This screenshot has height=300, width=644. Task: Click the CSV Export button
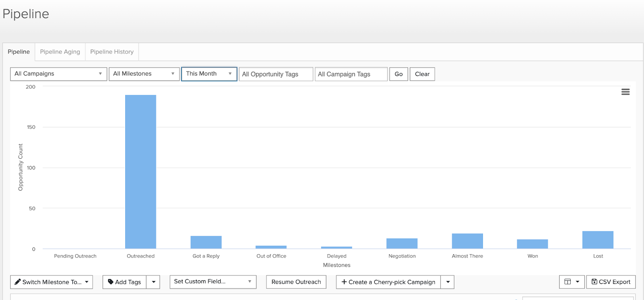[x=611, y=282]
